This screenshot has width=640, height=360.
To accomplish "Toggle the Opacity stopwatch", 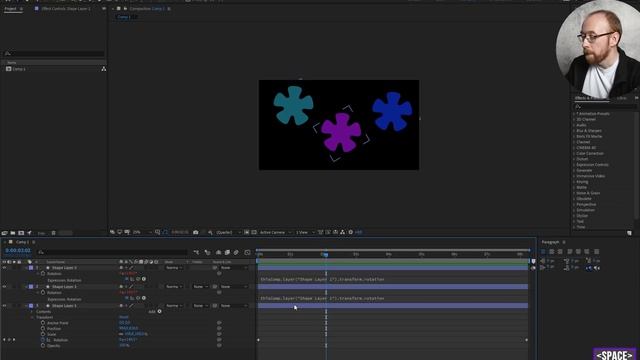I will (43, 346).
